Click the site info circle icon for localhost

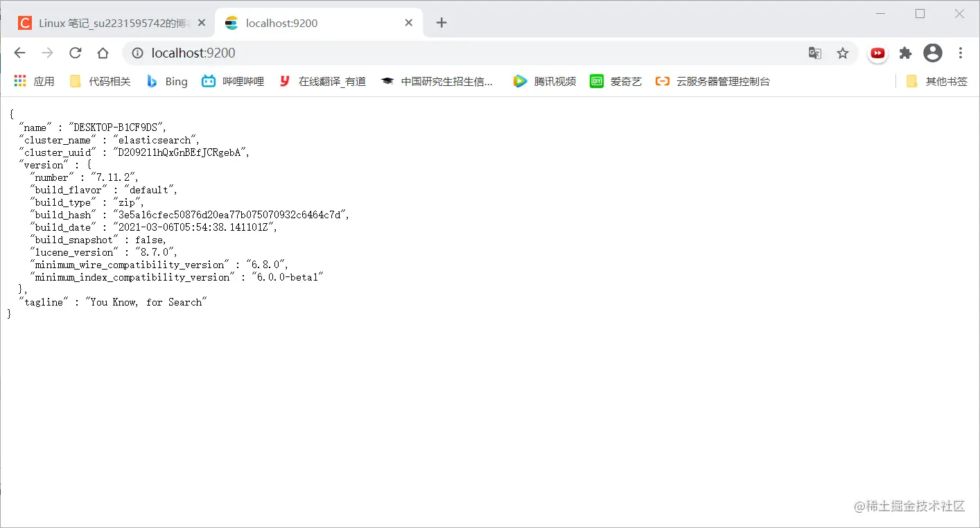pos(137,53)
